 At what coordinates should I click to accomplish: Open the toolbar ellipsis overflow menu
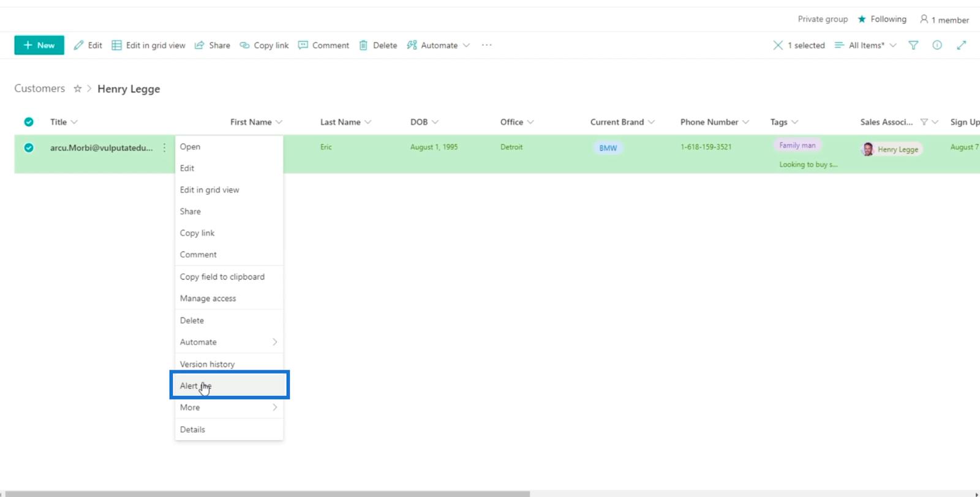(x=487, y=45)
